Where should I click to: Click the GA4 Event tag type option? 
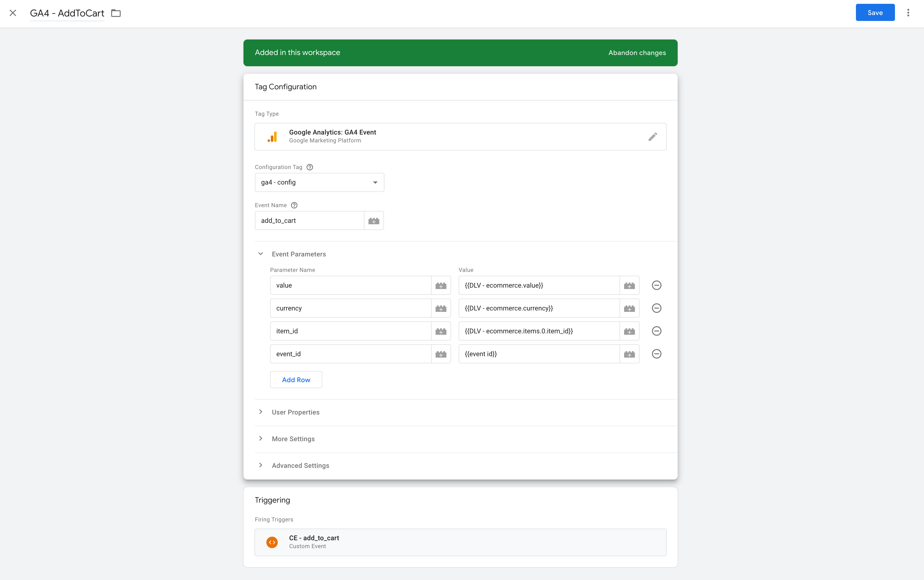coord(461,136)
